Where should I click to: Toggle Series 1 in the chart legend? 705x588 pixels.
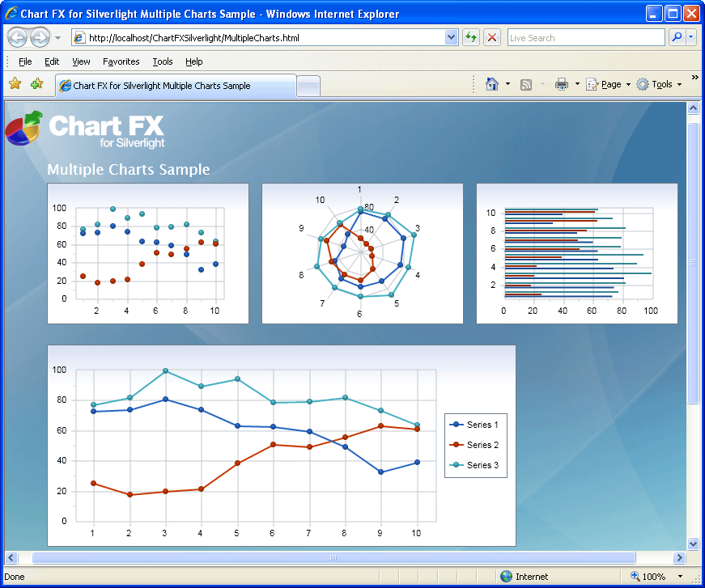tap(476, 424)
